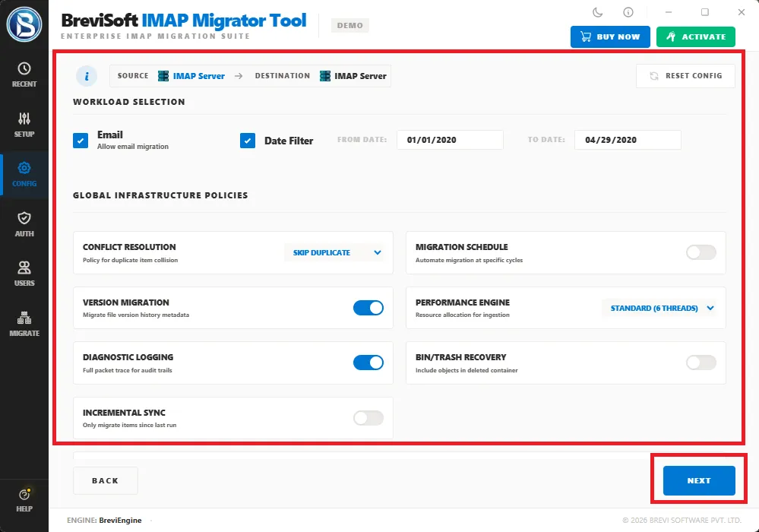Image resolution: width=759 pixels, height=532 pixels.
Task: Click the Next button
Action: [699, 480]
